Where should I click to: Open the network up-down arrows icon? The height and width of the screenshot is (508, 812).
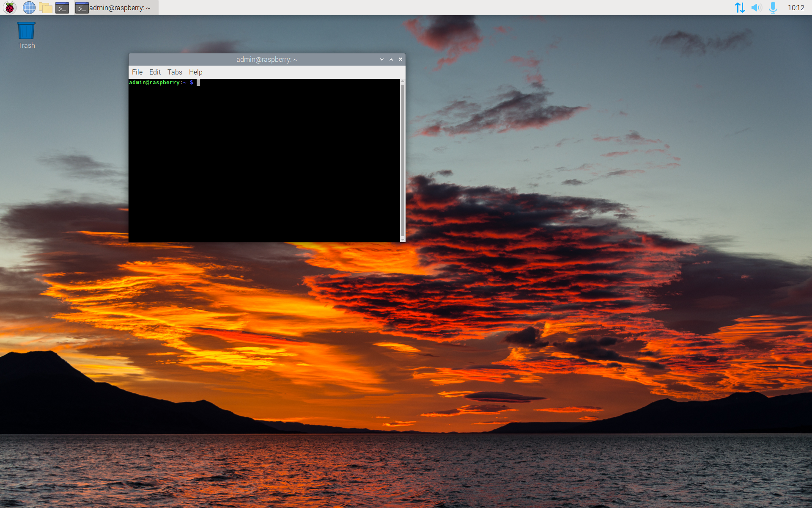pos(740,8)
